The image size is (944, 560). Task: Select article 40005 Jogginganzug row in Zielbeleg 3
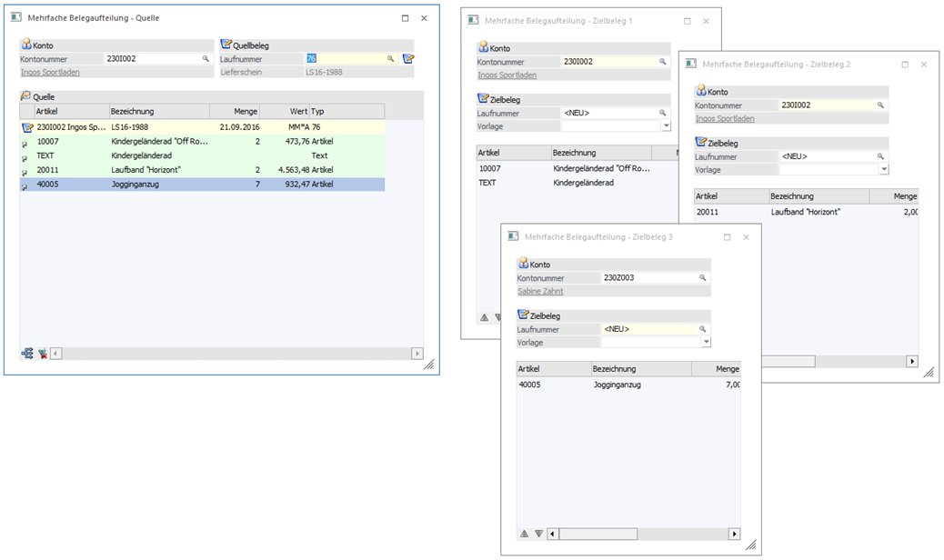(628, 385)
